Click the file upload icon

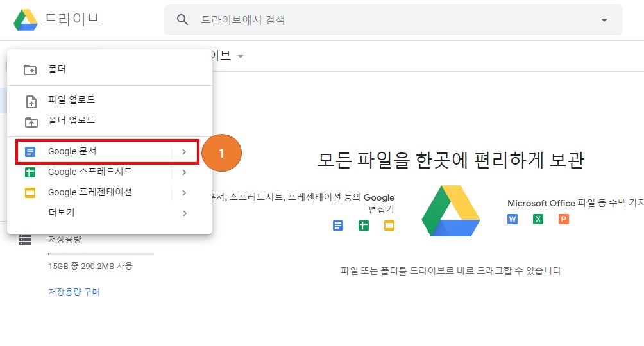pyautogui.click(x=31, y=101)
